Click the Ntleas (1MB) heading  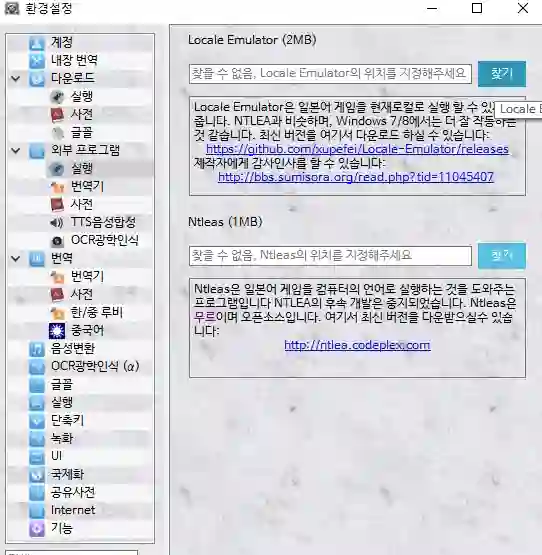tap(225, 222)
